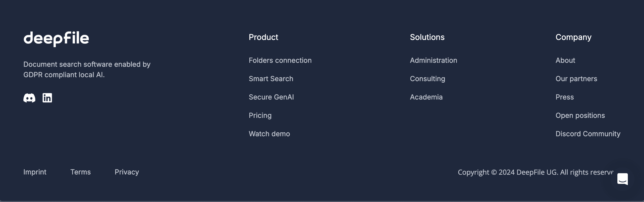View Our partners page
The height and width of the screenshot is (202, 644).
pyautogui.click(x=576, y=79)
